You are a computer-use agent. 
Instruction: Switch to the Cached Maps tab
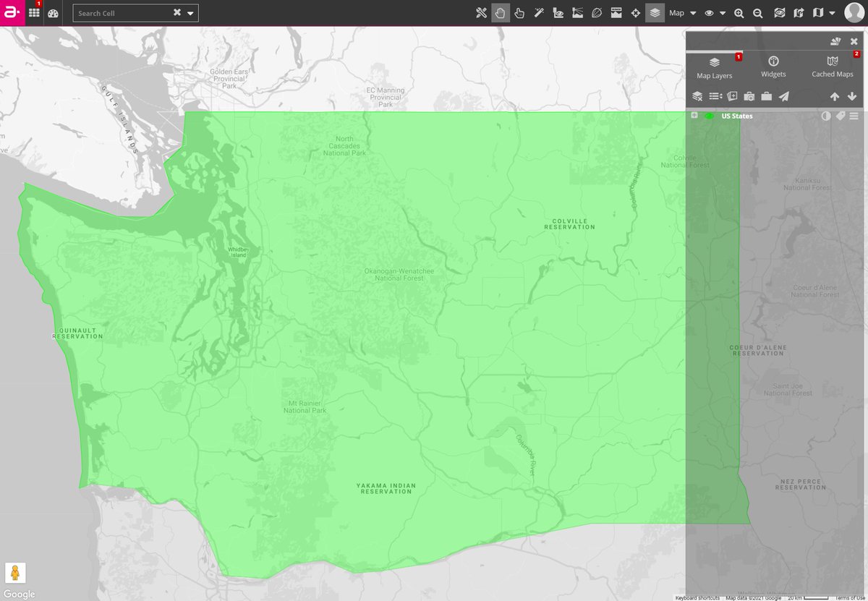pyautogui.click(x=833, y=67)
